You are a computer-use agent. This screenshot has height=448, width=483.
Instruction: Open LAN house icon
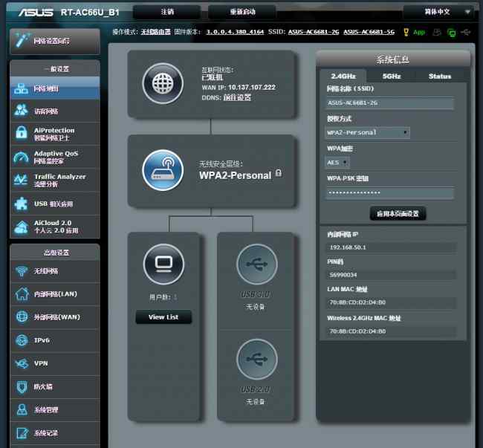(22, 293)
